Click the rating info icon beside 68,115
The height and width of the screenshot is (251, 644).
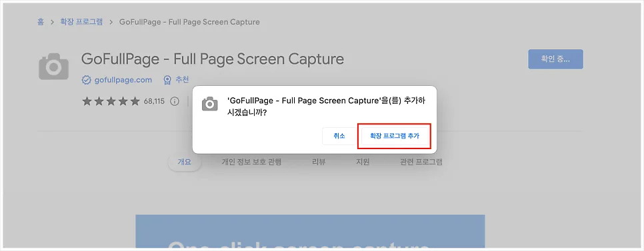(x=175, y=101)
